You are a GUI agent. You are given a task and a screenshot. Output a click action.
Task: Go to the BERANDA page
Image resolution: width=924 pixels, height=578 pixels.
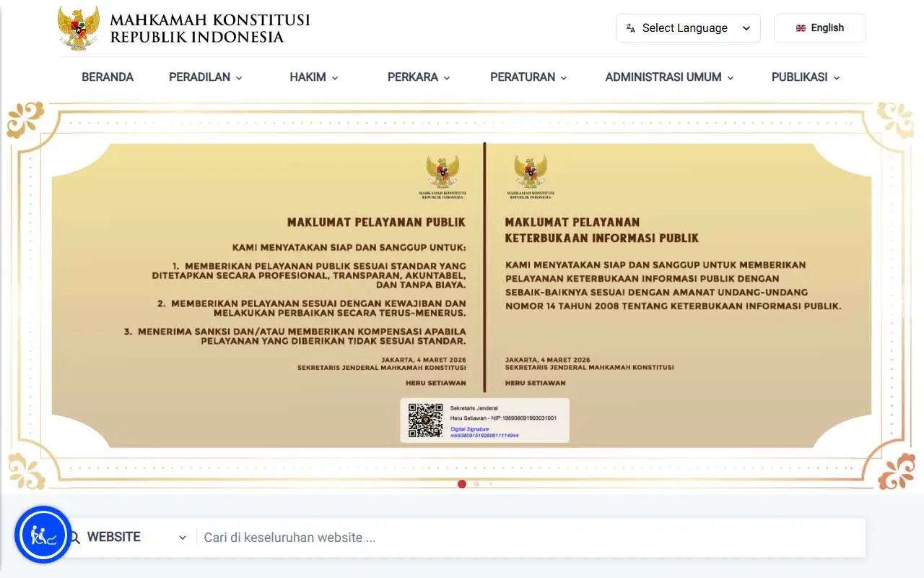(108, 77)
